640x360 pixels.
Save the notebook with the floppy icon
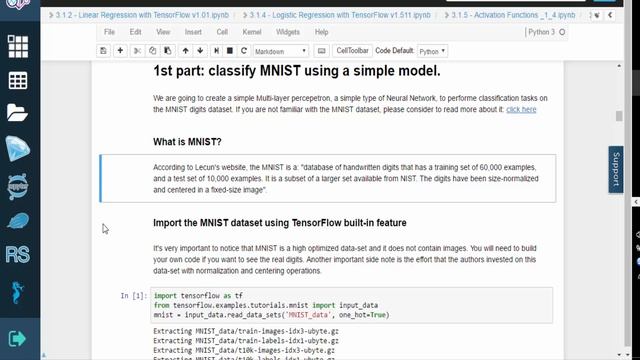coord(103,51)
